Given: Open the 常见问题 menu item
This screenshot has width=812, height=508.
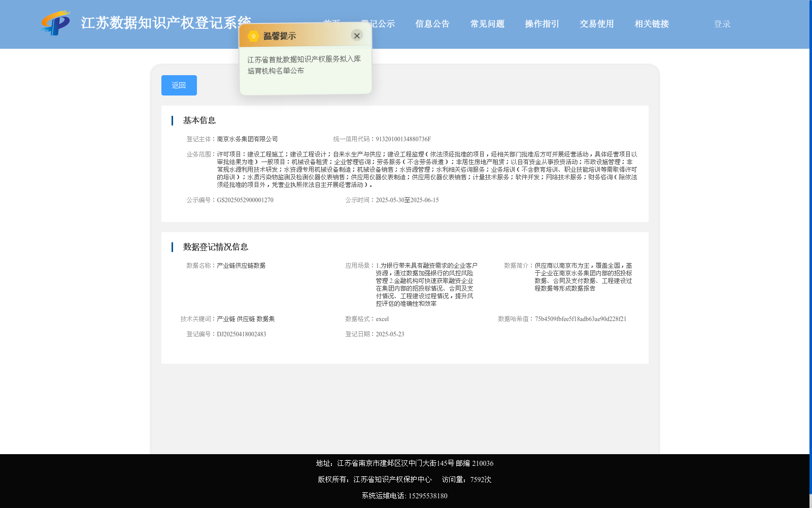Looking at the screenshot, I should [x=487, y=23].
